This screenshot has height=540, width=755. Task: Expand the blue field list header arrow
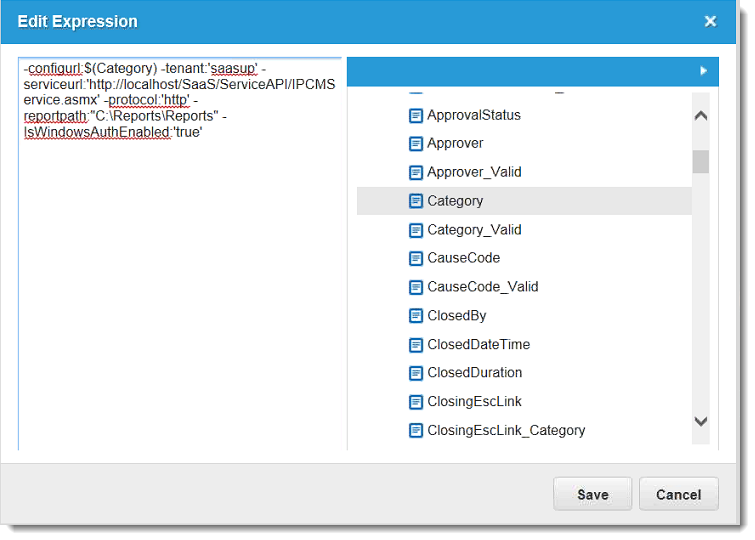tap(704, 72)
